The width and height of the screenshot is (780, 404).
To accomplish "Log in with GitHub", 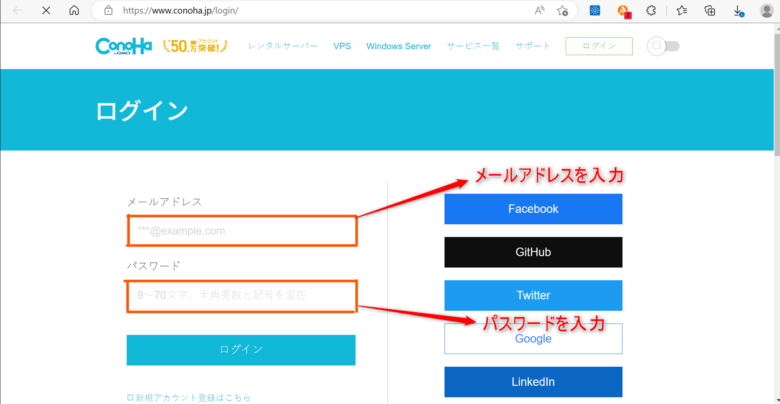I will coord(533,252).
